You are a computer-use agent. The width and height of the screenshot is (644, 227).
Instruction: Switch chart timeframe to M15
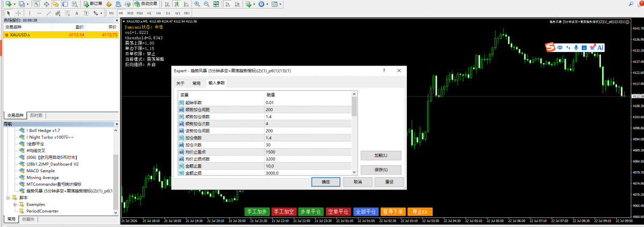pos(130,13)
